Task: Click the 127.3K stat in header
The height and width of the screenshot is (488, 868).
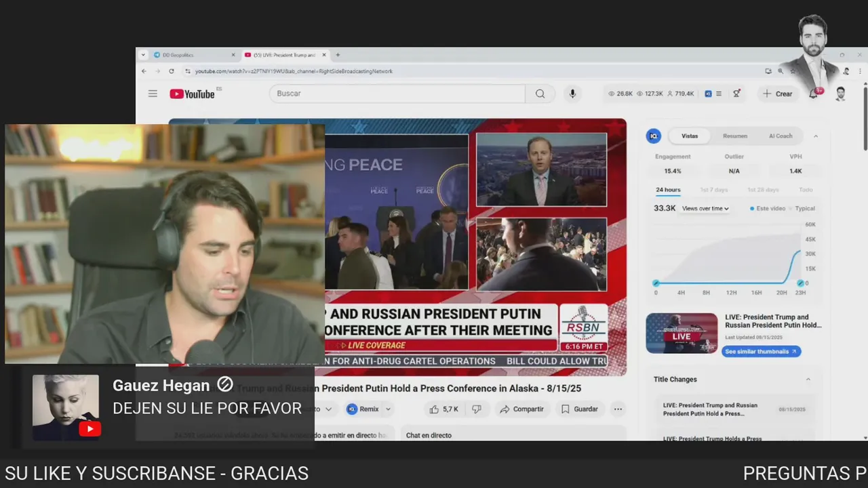Action: pos(650,94)
